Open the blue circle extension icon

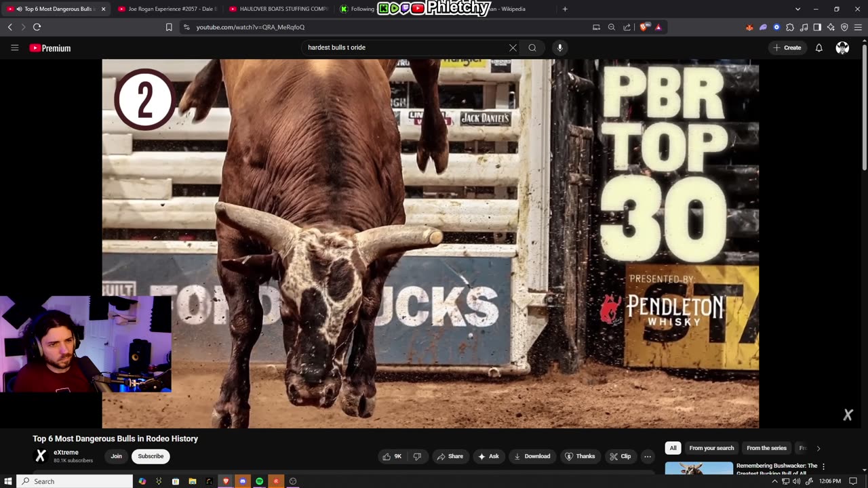coord(776,27)
